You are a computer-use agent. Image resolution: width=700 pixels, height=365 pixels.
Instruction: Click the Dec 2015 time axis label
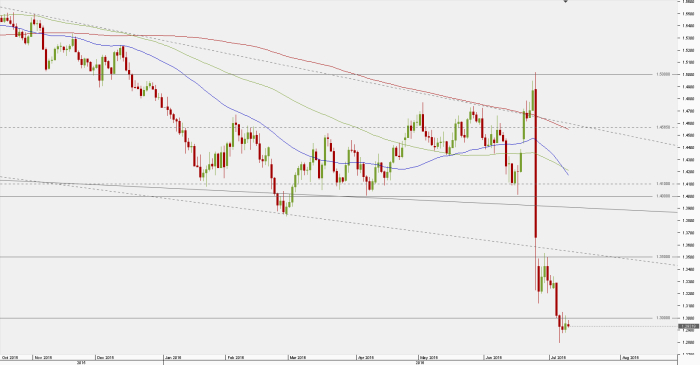[106, 357]
